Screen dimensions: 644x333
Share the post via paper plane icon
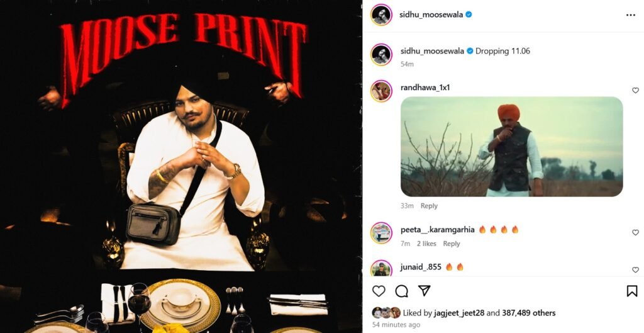(424, 291)
